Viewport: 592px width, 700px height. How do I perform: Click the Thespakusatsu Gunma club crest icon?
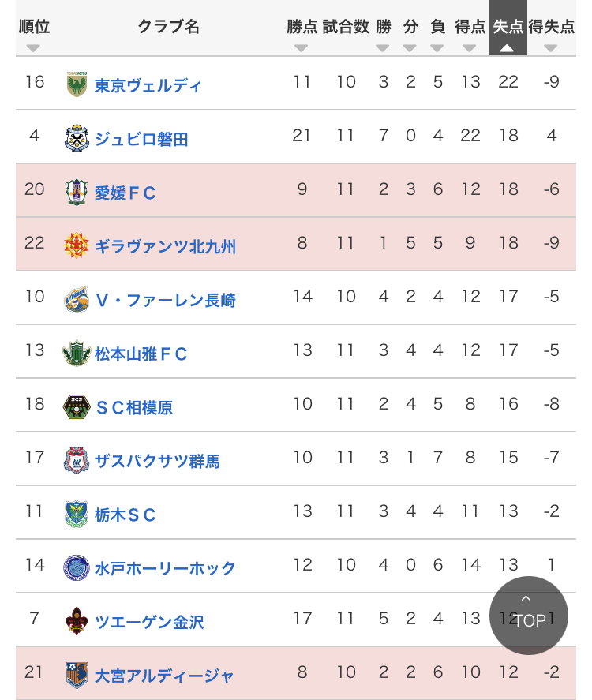click(x=77, y=460)
